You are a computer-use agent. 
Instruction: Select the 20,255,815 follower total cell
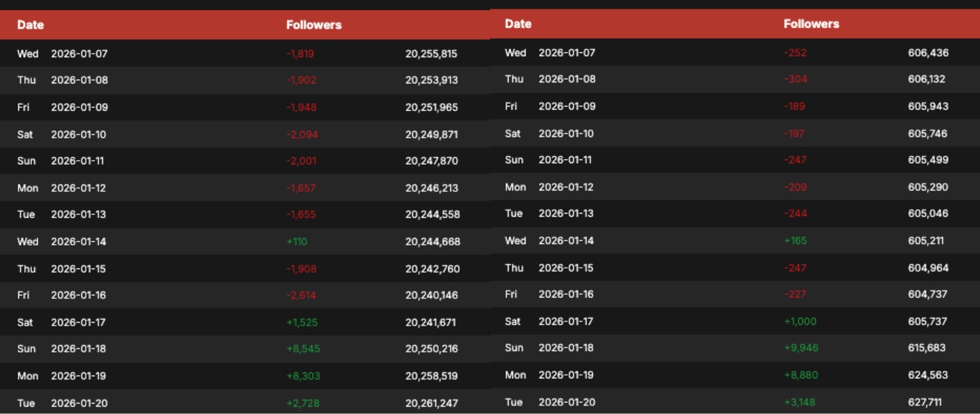[x=430, y=54]
